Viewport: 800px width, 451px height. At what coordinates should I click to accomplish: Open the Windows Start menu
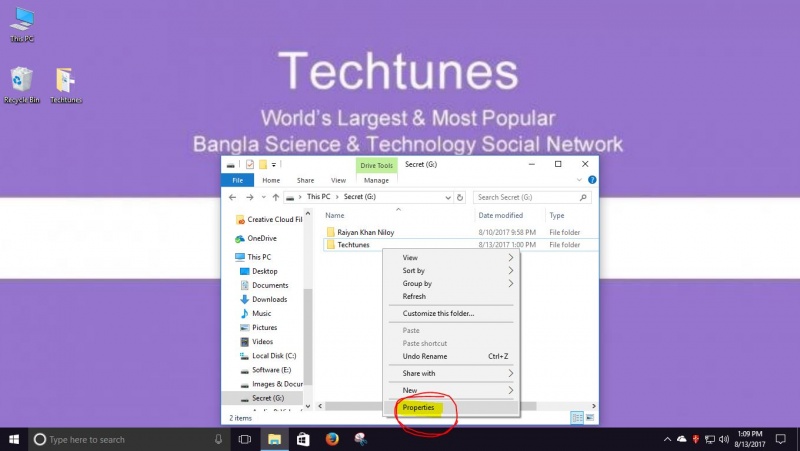point(14,439)
